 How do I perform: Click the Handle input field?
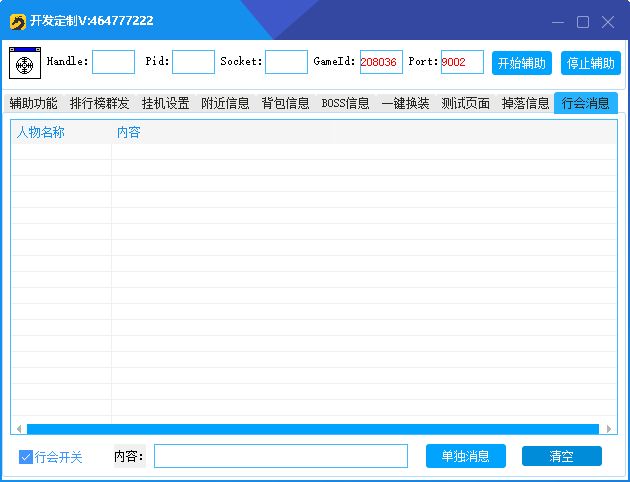[x=113, y=62]
